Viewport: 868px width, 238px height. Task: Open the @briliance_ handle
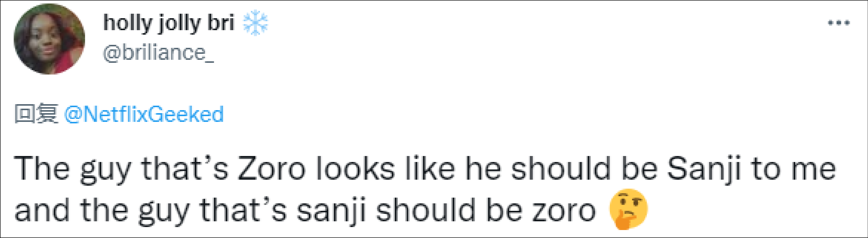tap(158, 53)
